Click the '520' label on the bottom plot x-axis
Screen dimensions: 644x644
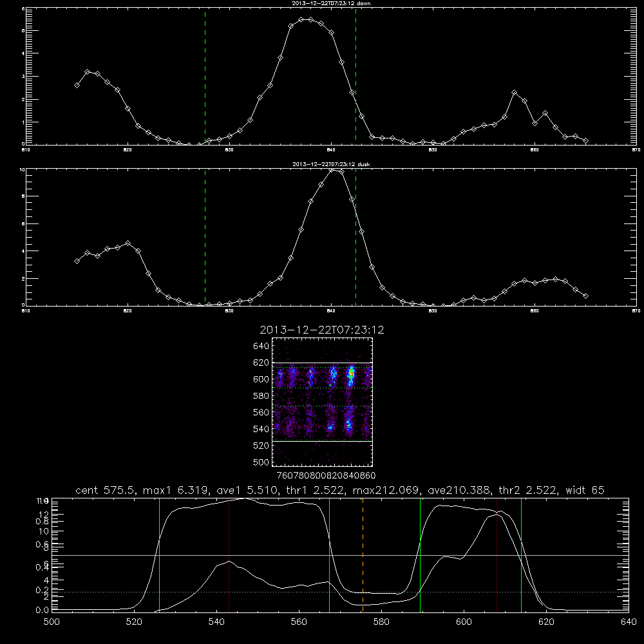(x=134, y=622)
